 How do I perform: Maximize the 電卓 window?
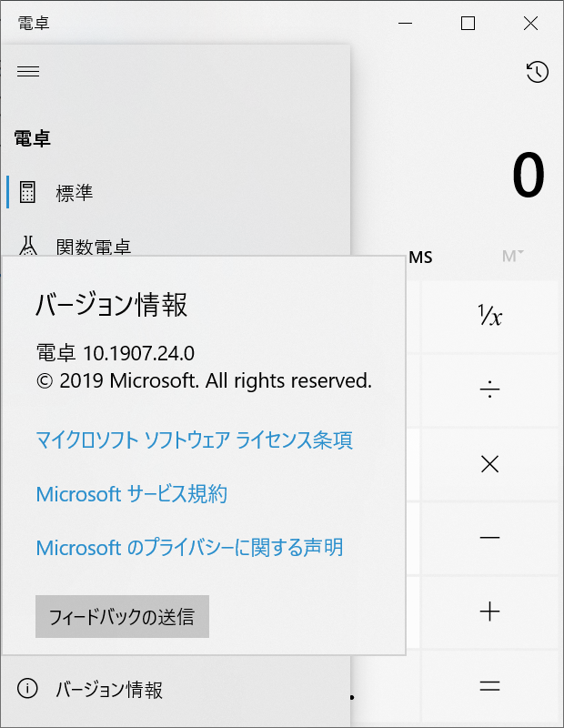pos(468,24)
